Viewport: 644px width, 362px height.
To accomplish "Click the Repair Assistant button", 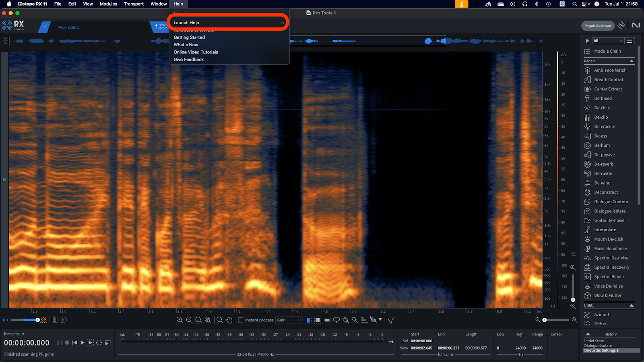I will pos(598,26).
